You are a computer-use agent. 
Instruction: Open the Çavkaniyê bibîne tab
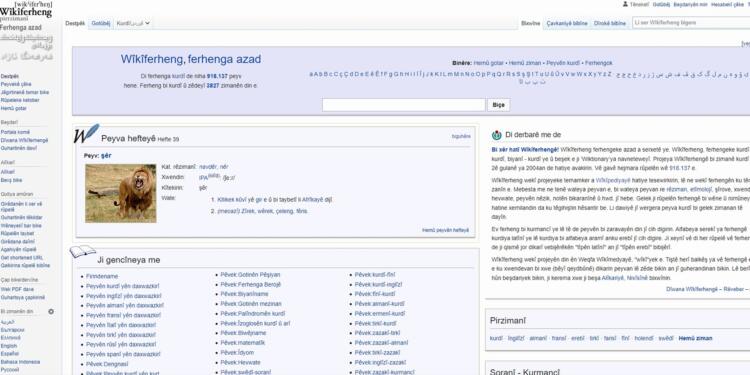point(567,23)
